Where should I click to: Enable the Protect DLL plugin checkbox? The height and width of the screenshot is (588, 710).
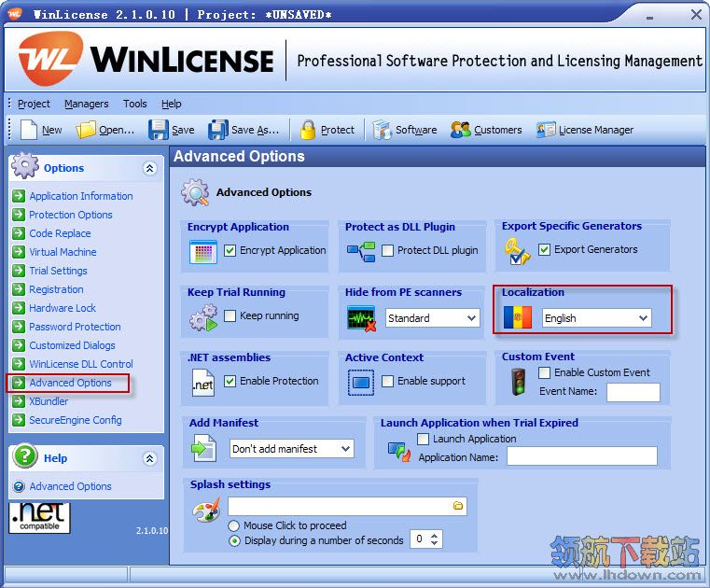pyautogui.click(x=387, y=250)
